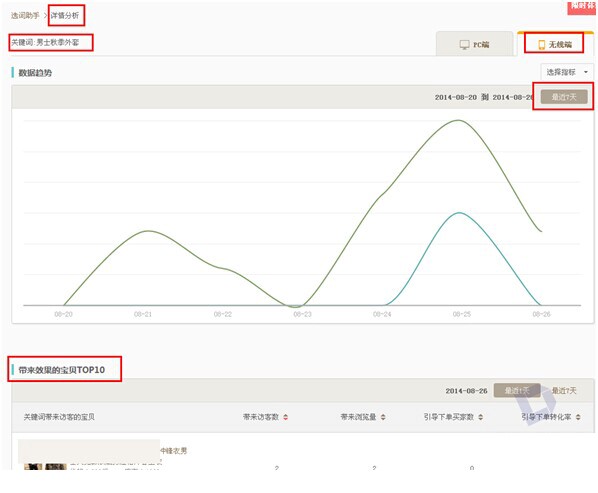598x493 pixels.
Task: Sort by 带来访客数 column arrow
Action: click(x=286, y=417)
